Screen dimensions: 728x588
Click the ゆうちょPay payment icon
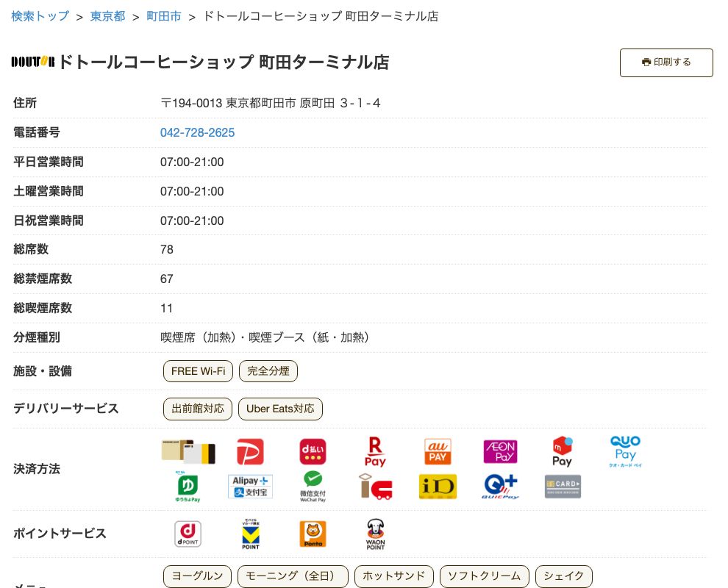[x=188, y=487]
